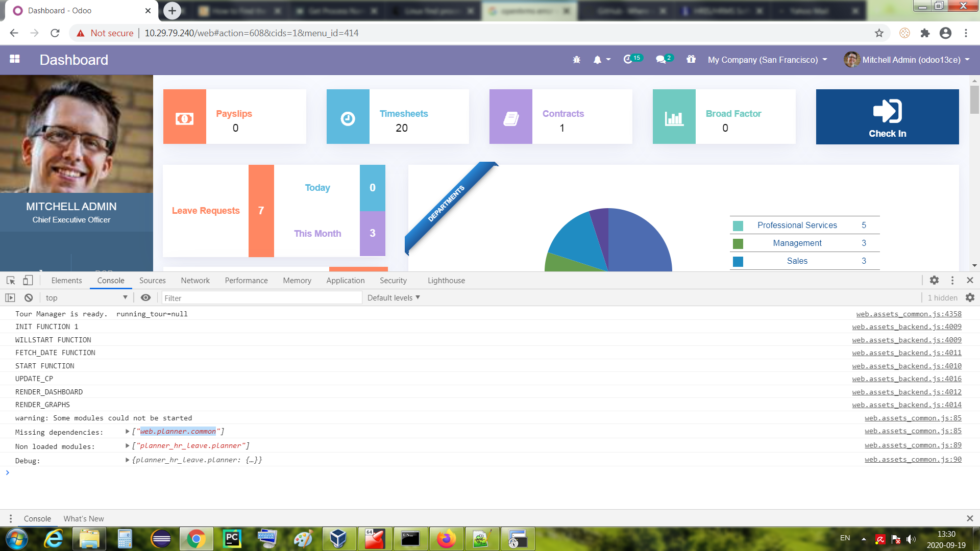Clear the console with the block icon
The height and width of the screenshot is (551, 980).
pos(29,298)
